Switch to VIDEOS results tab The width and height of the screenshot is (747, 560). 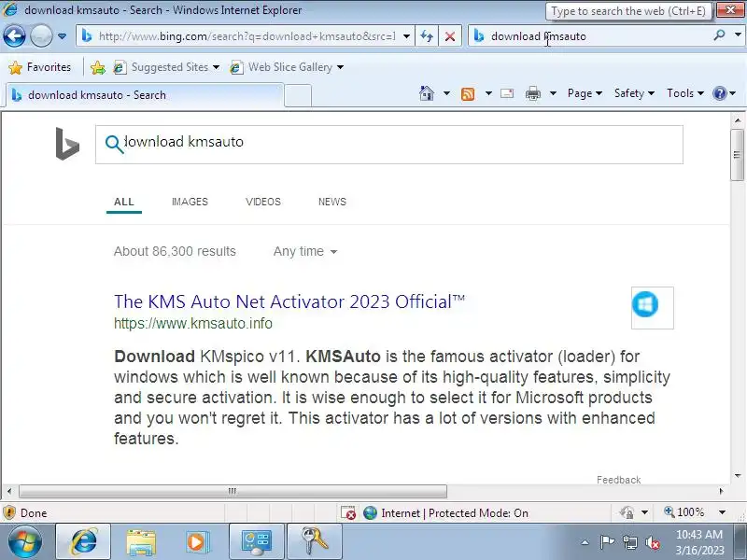[x=263, y=202]
